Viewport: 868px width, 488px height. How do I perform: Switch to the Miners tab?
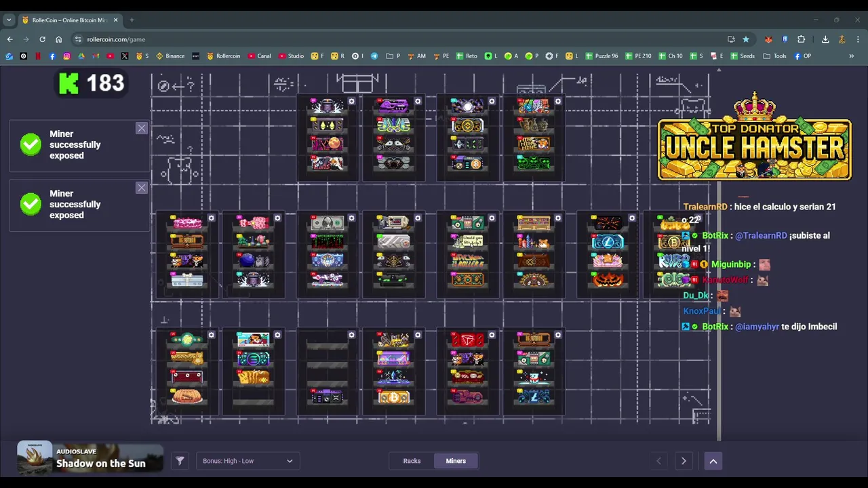(456, 461)
